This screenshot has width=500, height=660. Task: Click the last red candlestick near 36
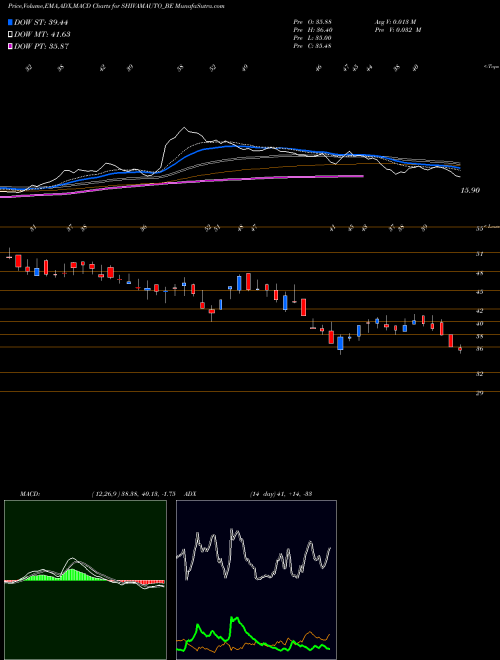[x=460, y=349]
